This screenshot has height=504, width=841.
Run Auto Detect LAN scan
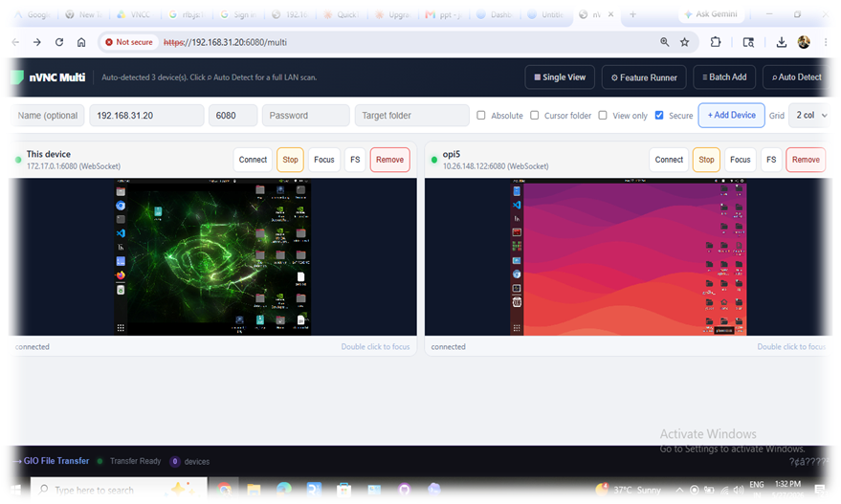pos(796,77)
